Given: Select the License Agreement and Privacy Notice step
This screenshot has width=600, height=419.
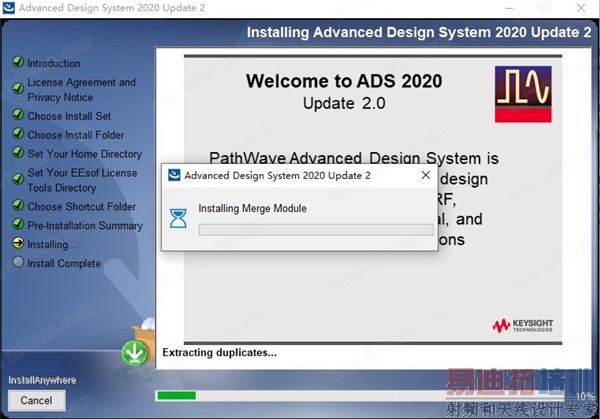Looking at the screenshot, I should coord(82,90).
